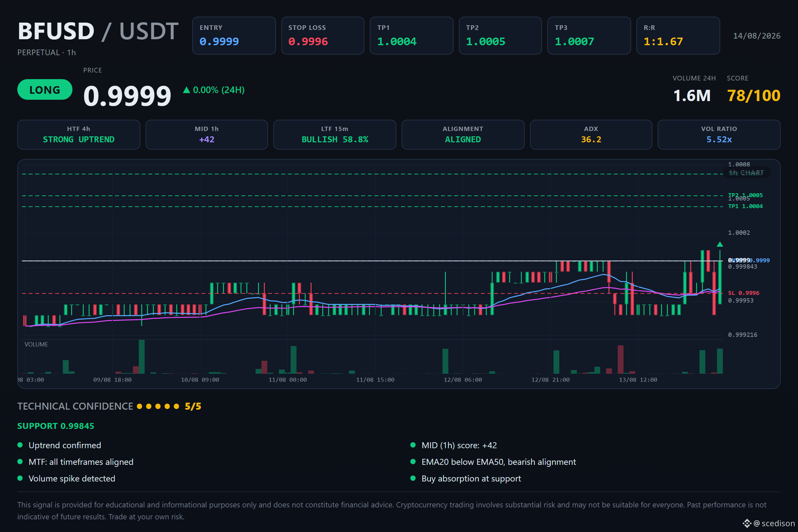Click the 'Volume spike detected' bullet
798x532 pixels.
[72, 479]
